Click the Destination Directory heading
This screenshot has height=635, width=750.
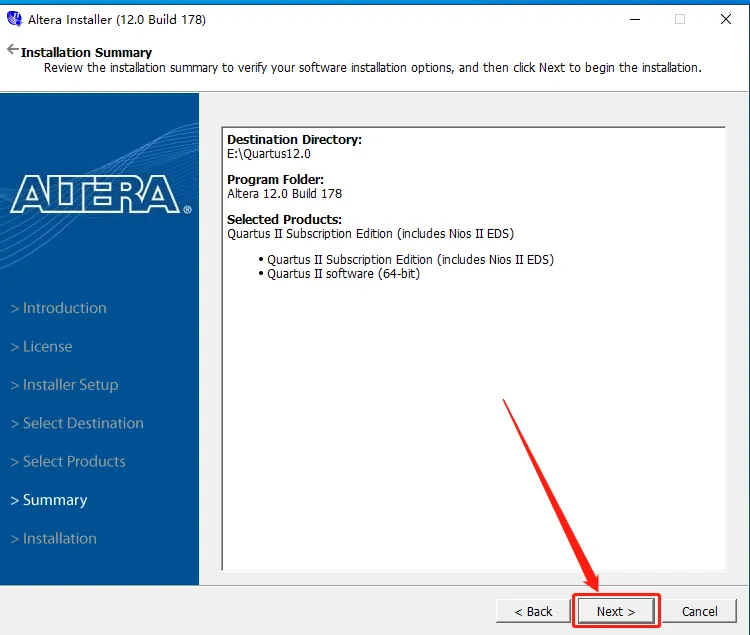point(294,140)
